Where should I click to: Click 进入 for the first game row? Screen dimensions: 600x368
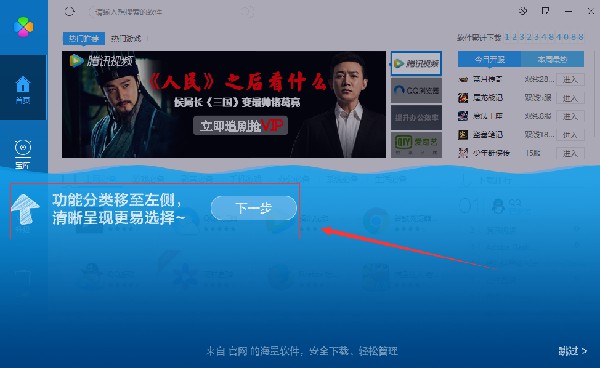coord(570,79)
